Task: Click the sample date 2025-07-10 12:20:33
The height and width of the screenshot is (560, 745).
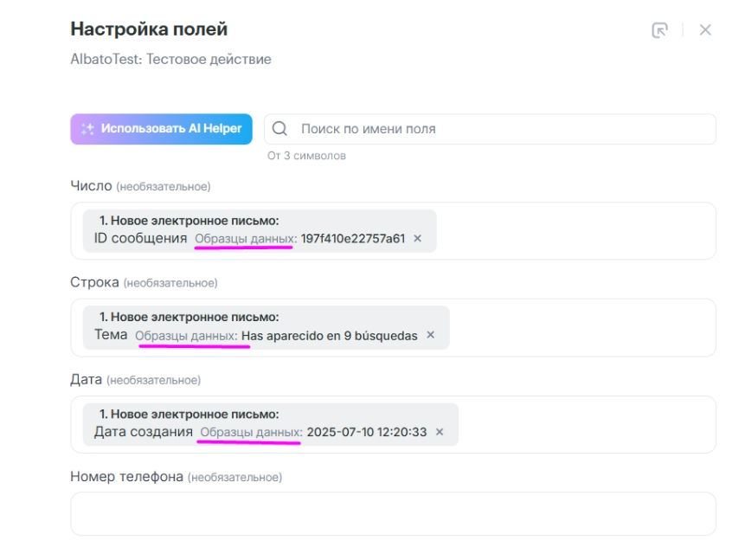Action: (366, 432)
